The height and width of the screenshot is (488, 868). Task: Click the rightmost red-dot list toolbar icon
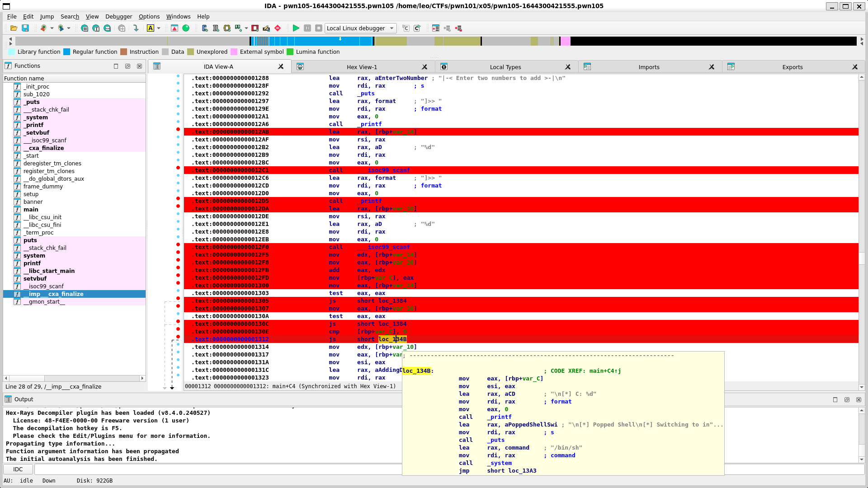point(458,28)
